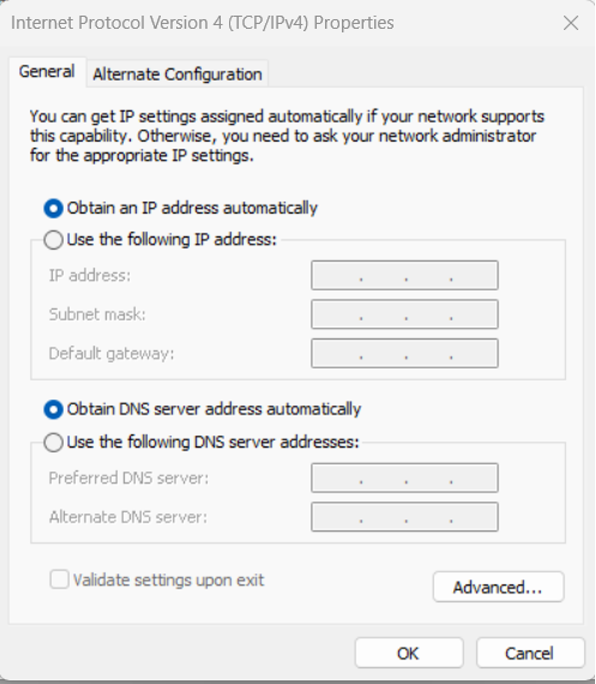The height and width of the screenshot is (684, 596).
Task: Confirm with the OK button
Action: [x=409, y=653]
